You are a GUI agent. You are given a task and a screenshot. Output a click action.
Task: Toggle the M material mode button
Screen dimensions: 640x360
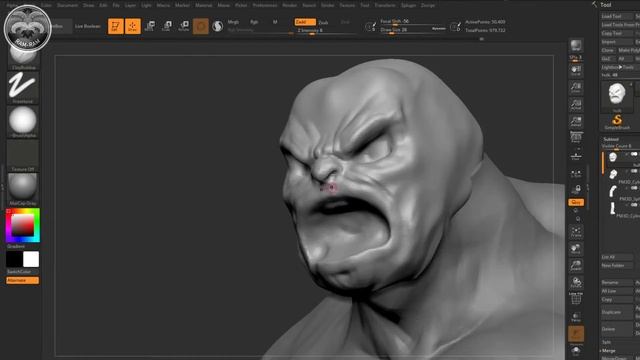click(x=275, y=22)
